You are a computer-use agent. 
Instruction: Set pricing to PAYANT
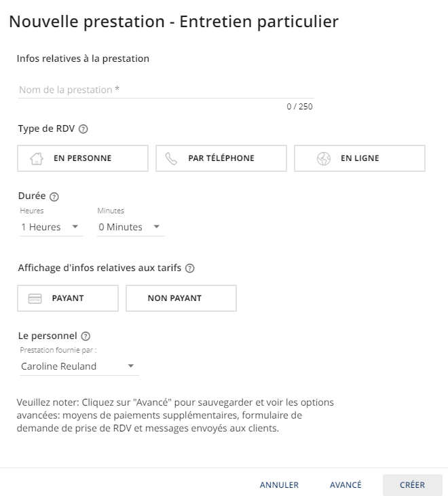click(68, 298)
